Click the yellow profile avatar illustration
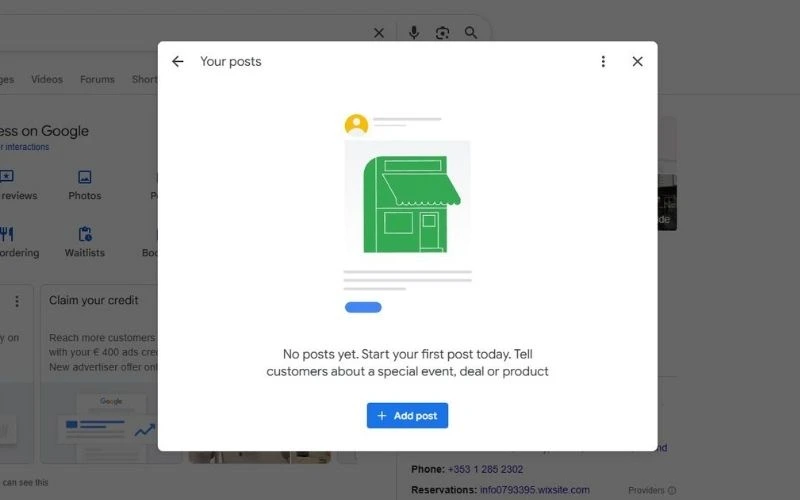This screenshot has width=800, height=500. 356,124
